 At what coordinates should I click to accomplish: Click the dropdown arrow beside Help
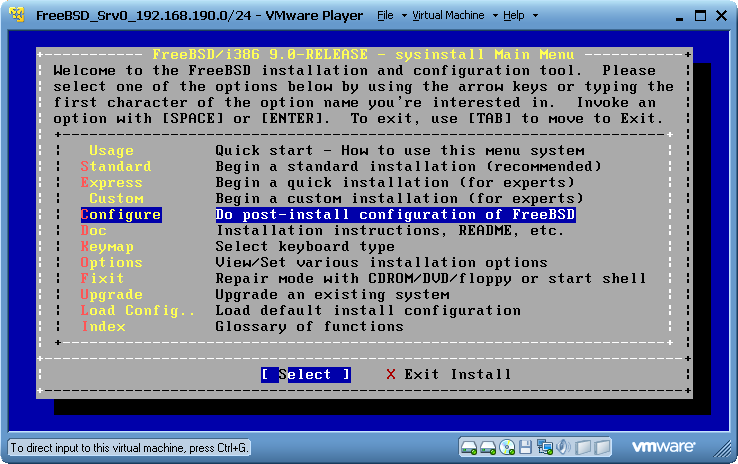click(535, 16)
